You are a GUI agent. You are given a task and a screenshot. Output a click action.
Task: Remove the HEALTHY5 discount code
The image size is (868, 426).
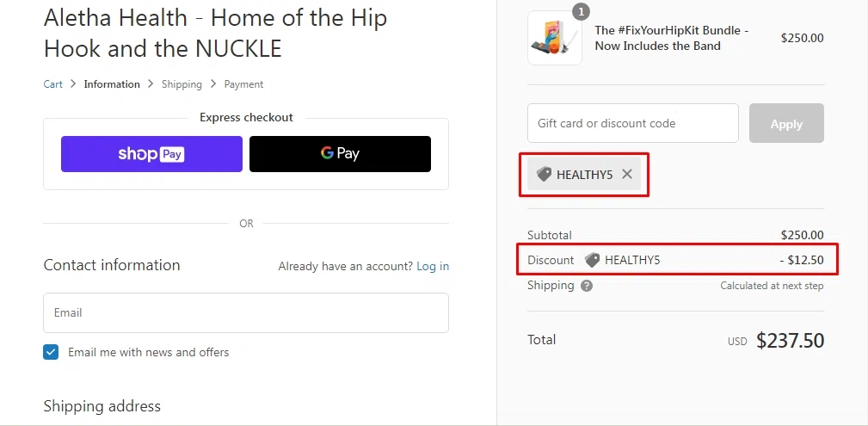(627, 174)
